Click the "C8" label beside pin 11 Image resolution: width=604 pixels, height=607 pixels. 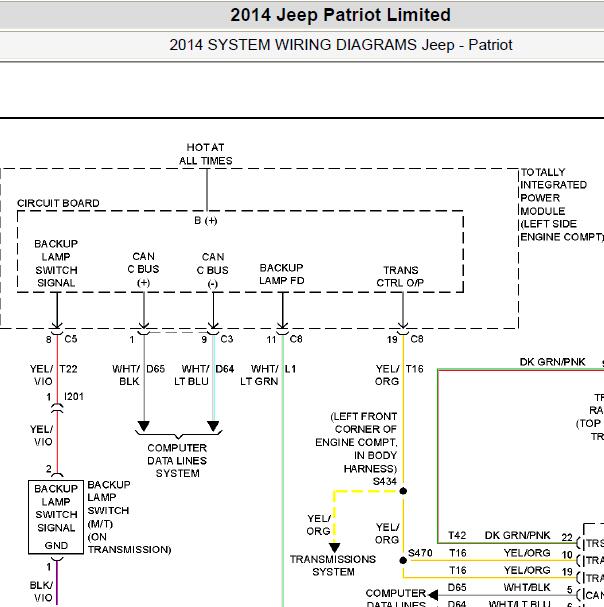click(296, 339)
